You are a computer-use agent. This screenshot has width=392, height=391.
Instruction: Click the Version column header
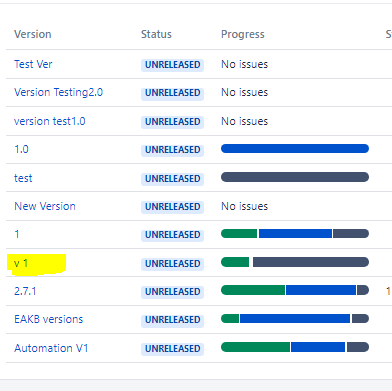[33, 34]
